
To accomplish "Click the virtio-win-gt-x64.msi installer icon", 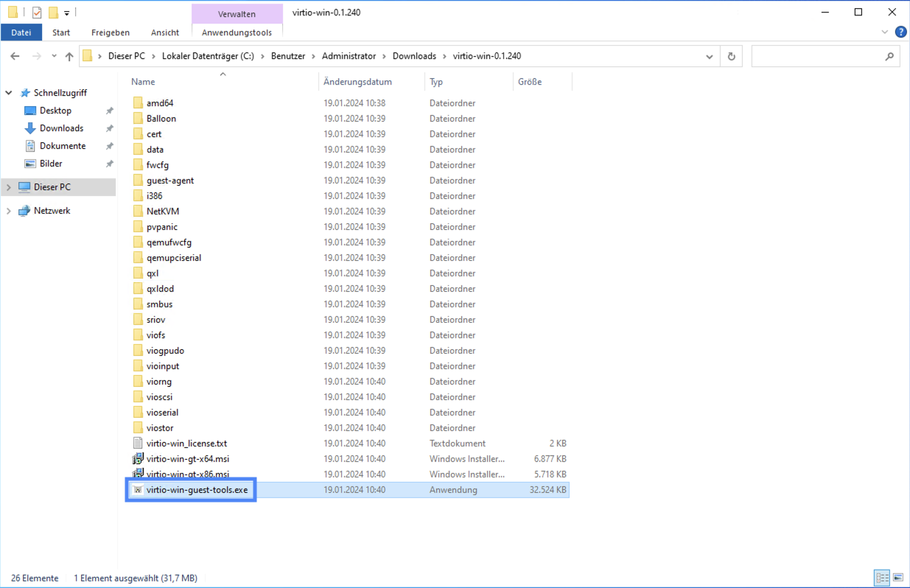I will coord(138,459).
